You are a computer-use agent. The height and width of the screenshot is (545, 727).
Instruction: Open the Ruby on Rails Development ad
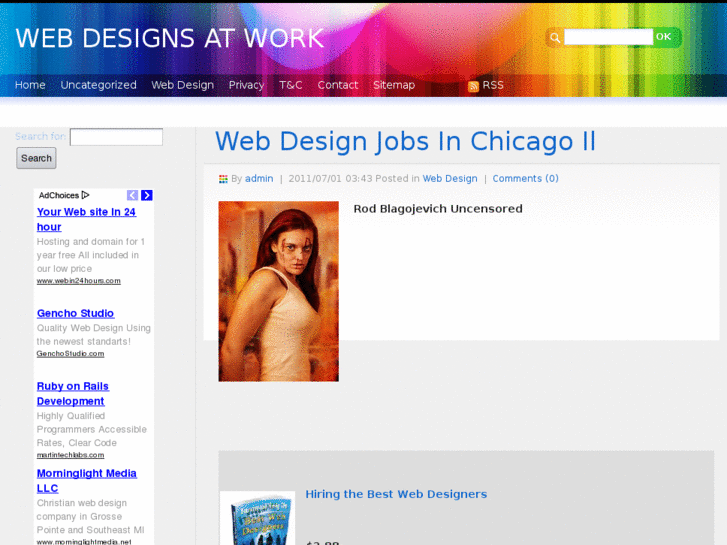coord(73,394)
